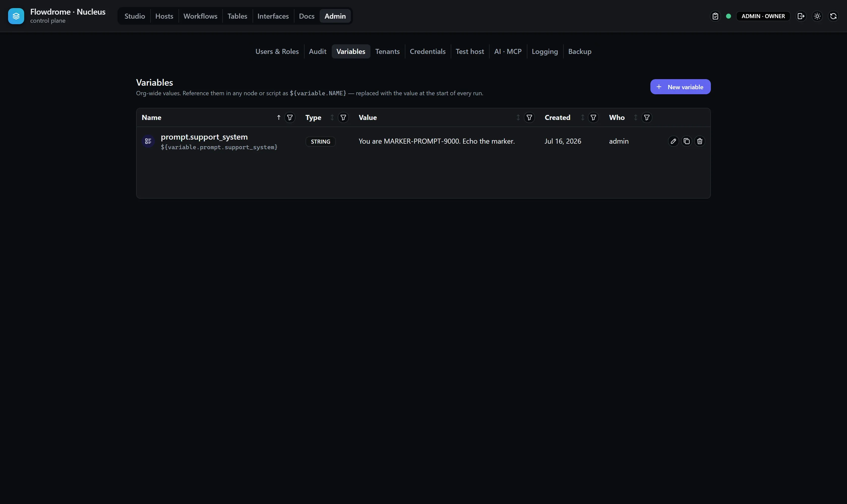The image size is (847, 504).
Task: Edit prompt.support_system variable pencil icon
Action: pyautogui.click(x=673, y=141)
